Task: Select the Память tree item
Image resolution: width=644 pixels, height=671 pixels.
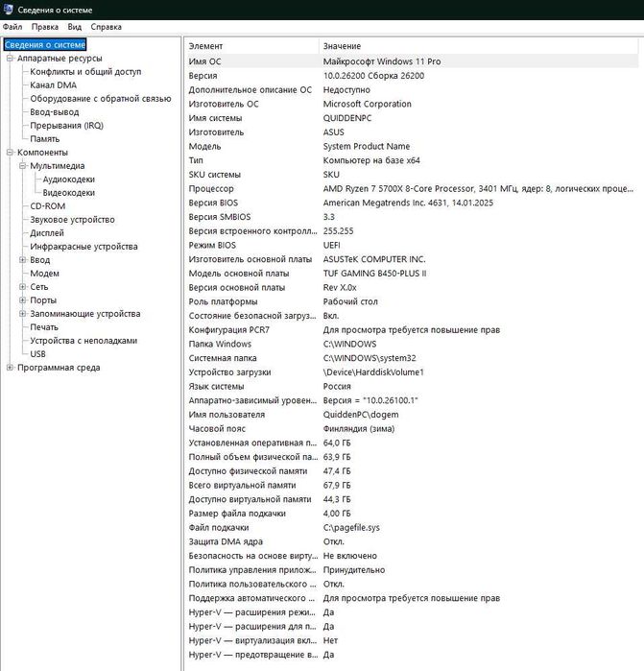Action: (44, 139)
